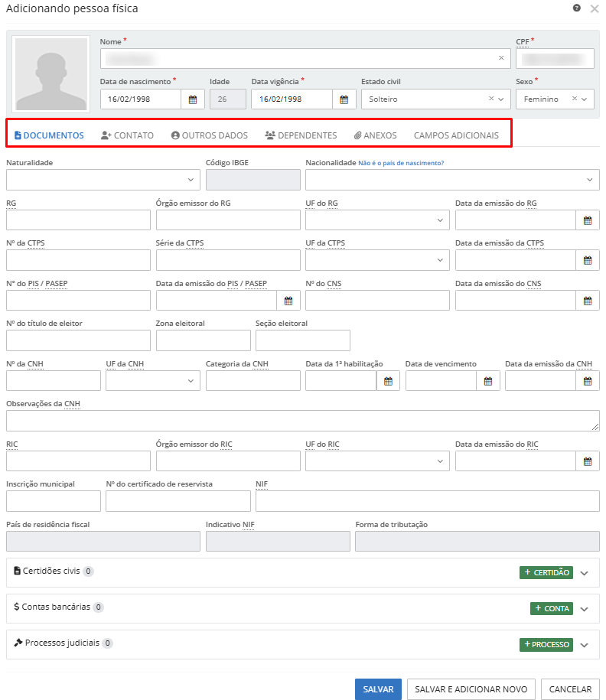The image size is (606, 700).
Task: Clear the Sexo selection
Action: [x=575, y=99]
